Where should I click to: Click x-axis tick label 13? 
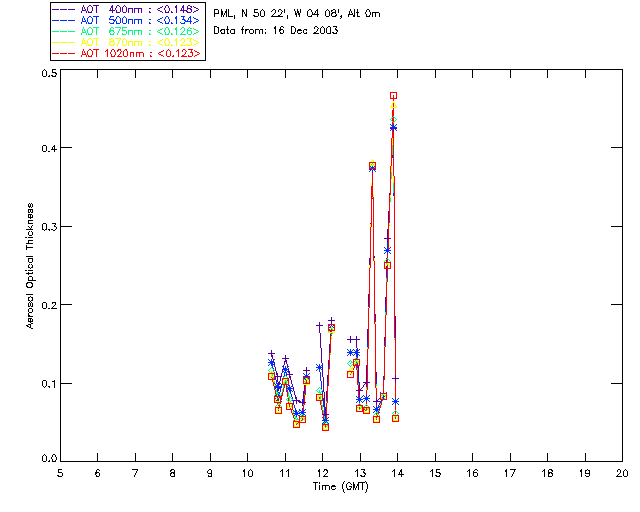point(360,473)
